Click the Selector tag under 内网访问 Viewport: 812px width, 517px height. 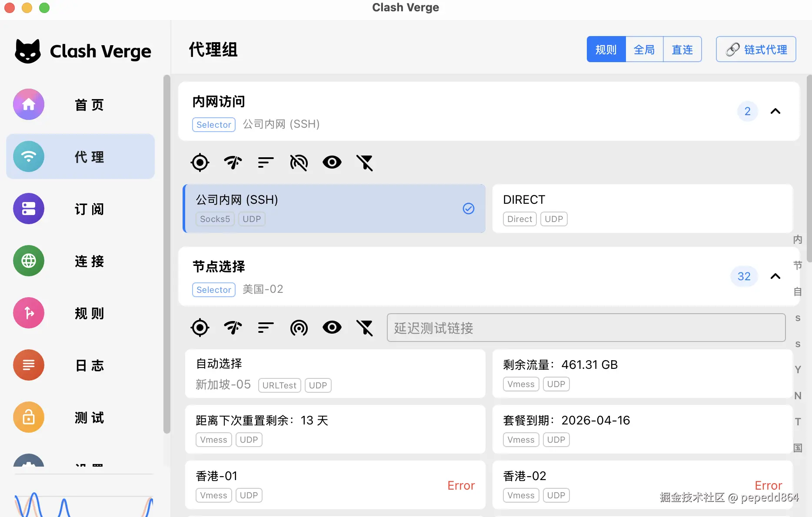tap(214, 125)
